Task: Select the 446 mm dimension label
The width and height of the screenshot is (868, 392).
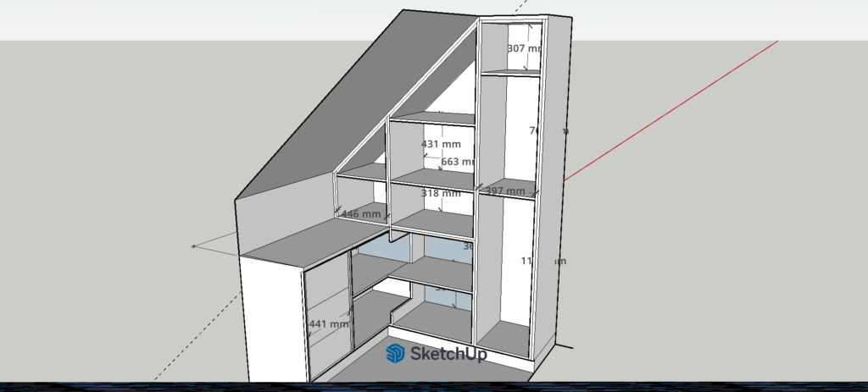Action: point(361,214)
